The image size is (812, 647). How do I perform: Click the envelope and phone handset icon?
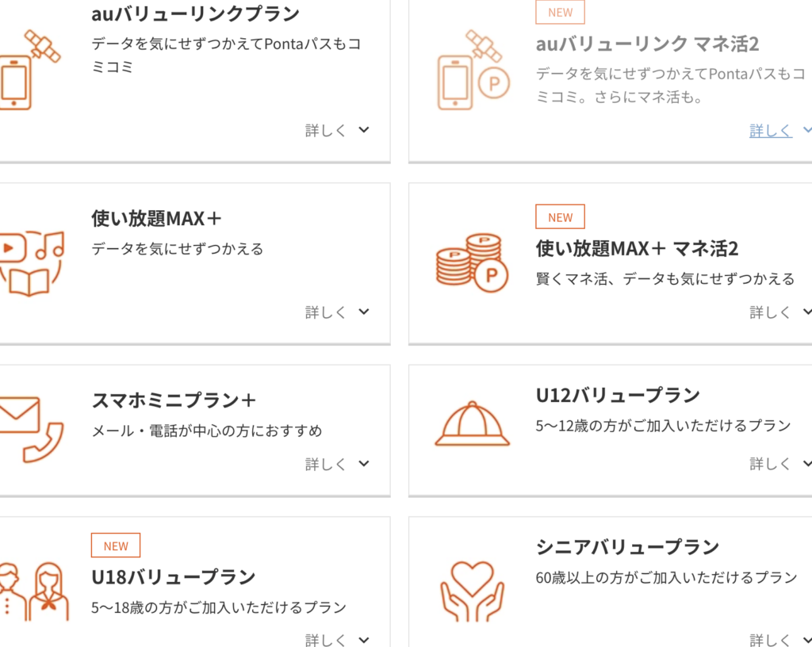(x=30, y=429)
